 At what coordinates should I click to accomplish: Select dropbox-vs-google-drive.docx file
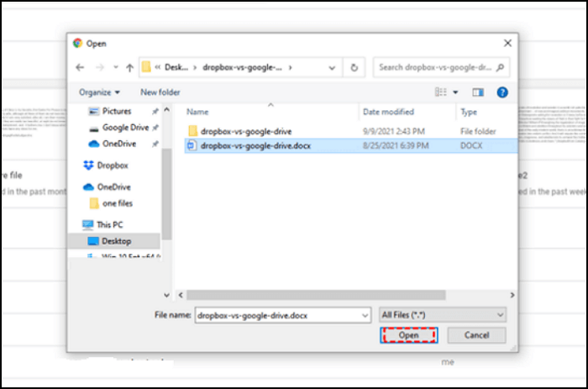(x=255, y=145)
